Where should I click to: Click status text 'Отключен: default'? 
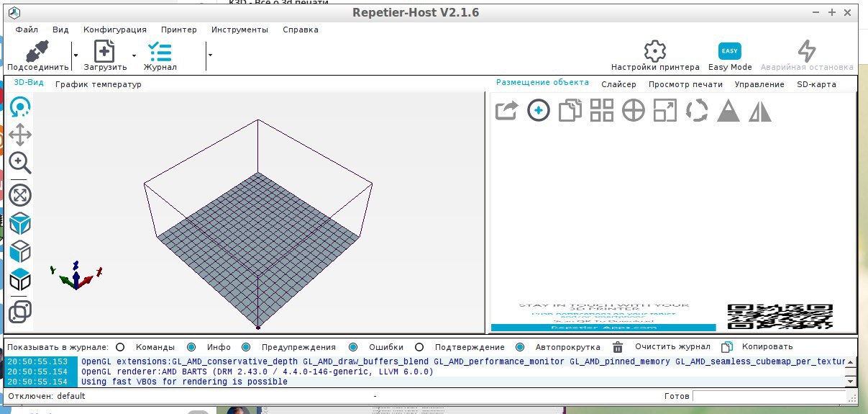[47, 397]
